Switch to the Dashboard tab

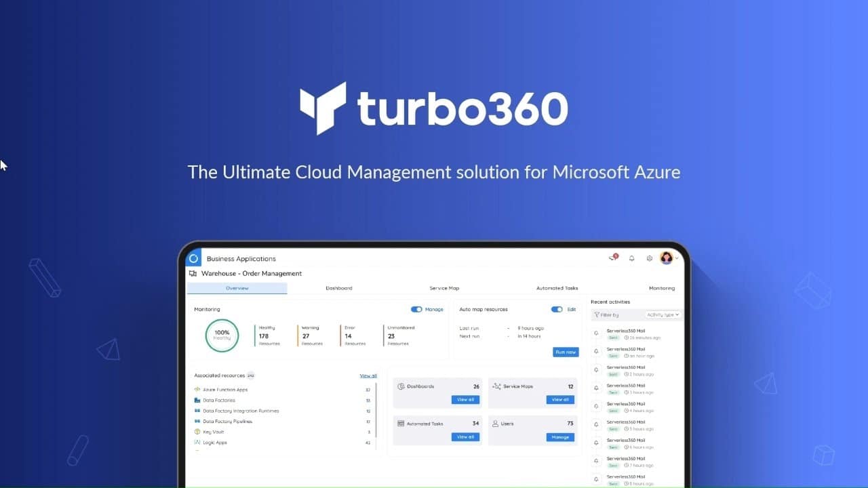[x=339, y=288]
